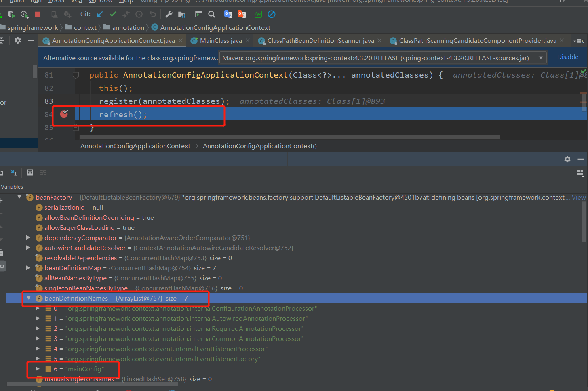The width and height of the screenshot is (588, 391).
Task: Click View link for beanFactory value
Action: 579,197
